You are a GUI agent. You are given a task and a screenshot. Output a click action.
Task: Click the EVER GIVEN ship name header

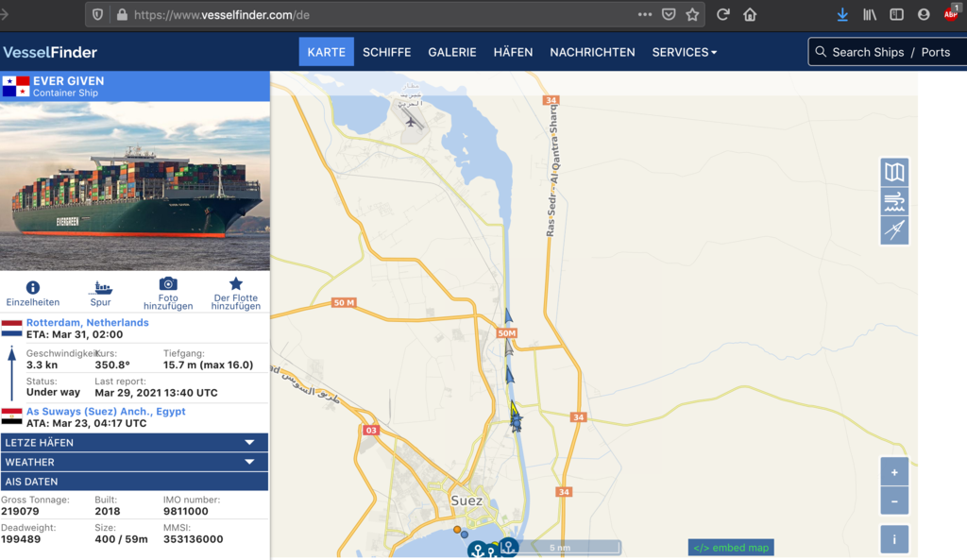pos(68,81)
